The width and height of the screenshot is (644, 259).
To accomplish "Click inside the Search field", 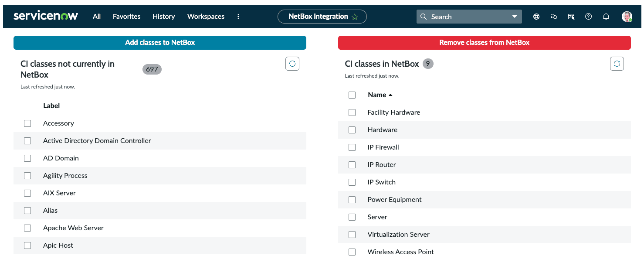I will [462, 16].
